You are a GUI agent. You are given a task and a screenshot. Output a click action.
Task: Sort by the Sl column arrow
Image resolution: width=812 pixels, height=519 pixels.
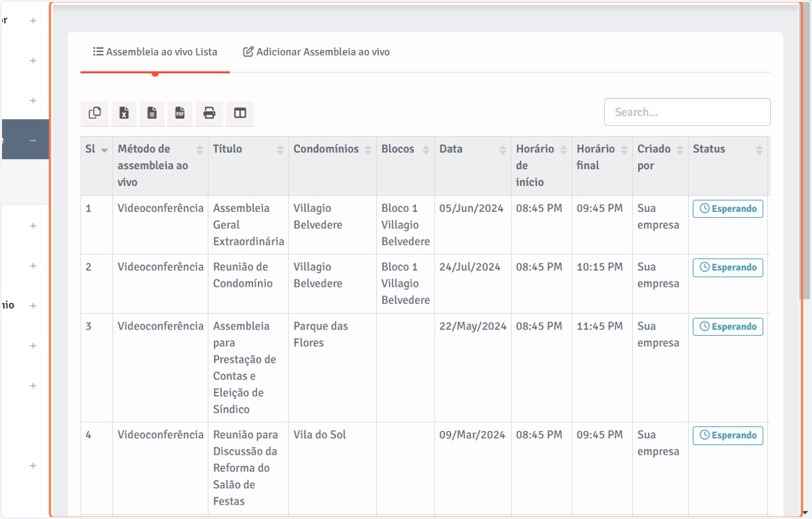(x=104, y=150)
